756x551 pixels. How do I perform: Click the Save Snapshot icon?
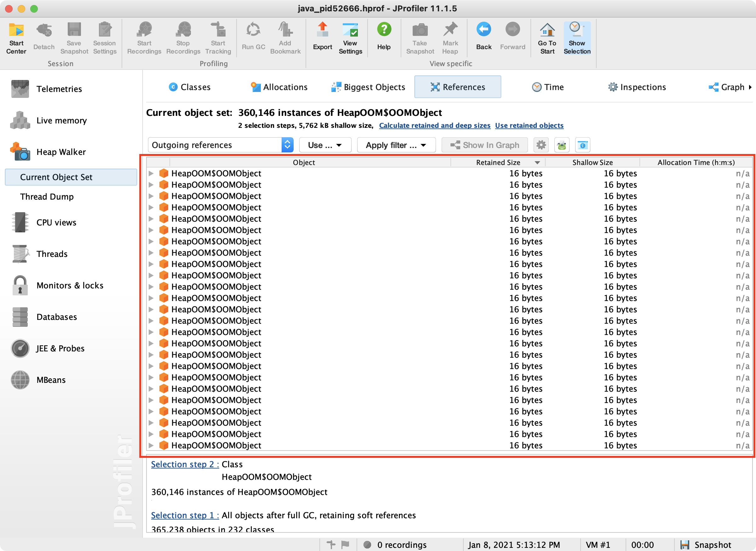pyautogui.click(x=74, y=38)
